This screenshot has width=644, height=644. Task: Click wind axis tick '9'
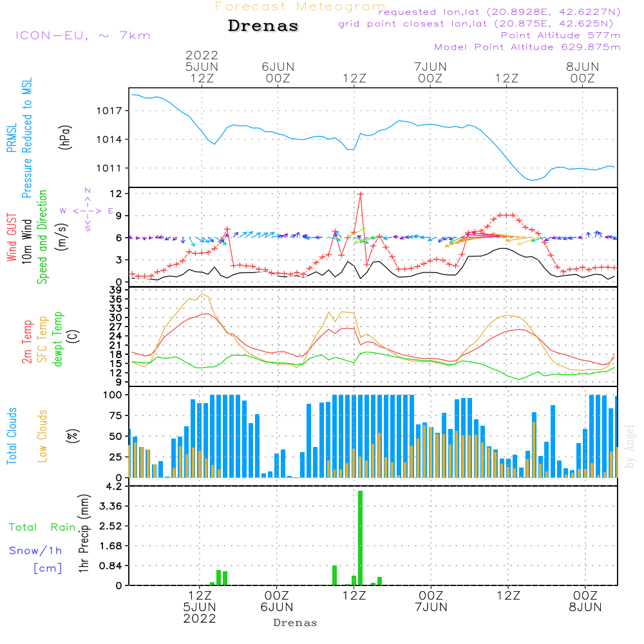[x=119, y=216]
